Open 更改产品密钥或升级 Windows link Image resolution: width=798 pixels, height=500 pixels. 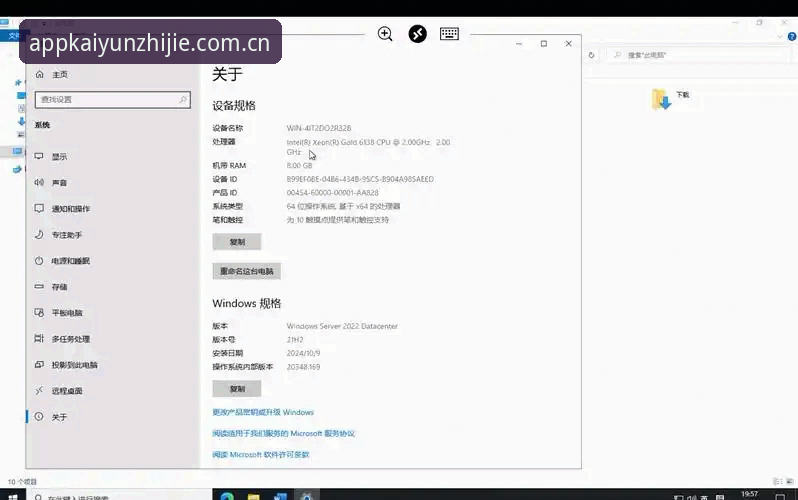(x=263, y=412)
